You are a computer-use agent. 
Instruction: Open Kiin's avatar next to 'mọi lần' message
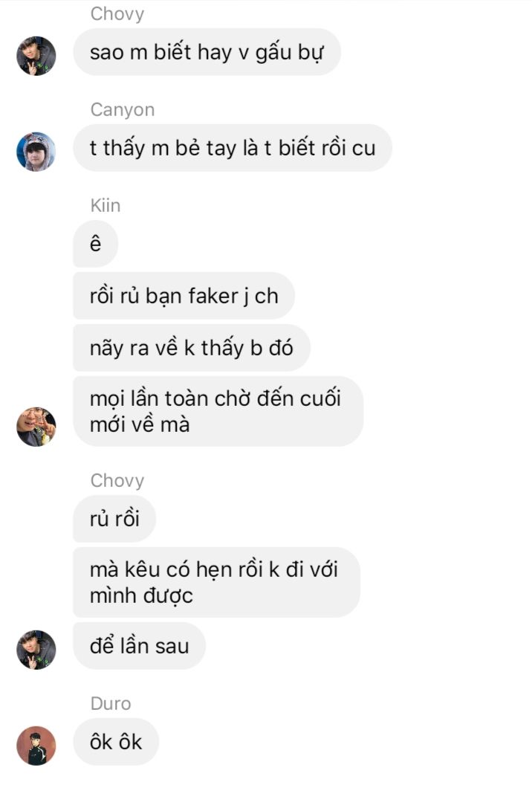pos(36,427)
